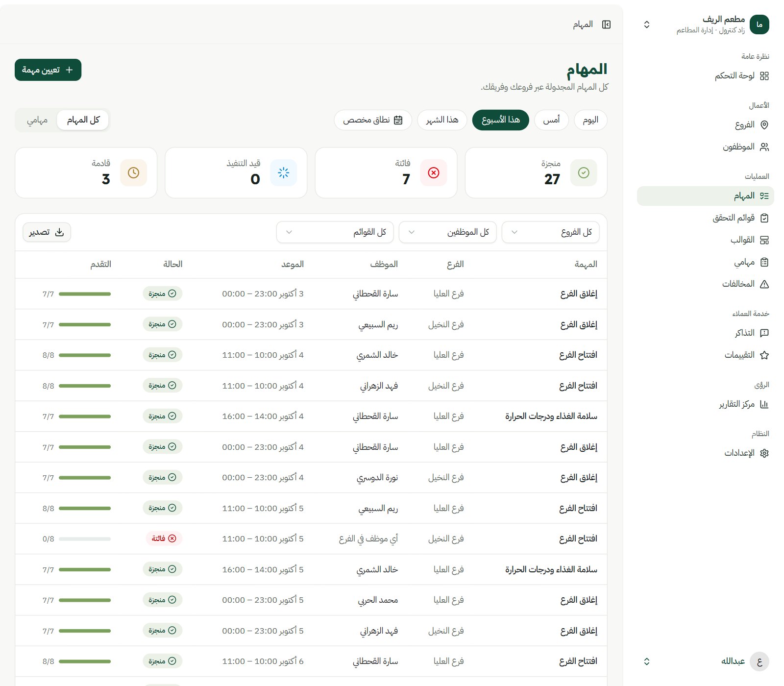Open مركز التقارير chart icon
The height and width of the screenshot is (686, 784).
pos(764,404)
